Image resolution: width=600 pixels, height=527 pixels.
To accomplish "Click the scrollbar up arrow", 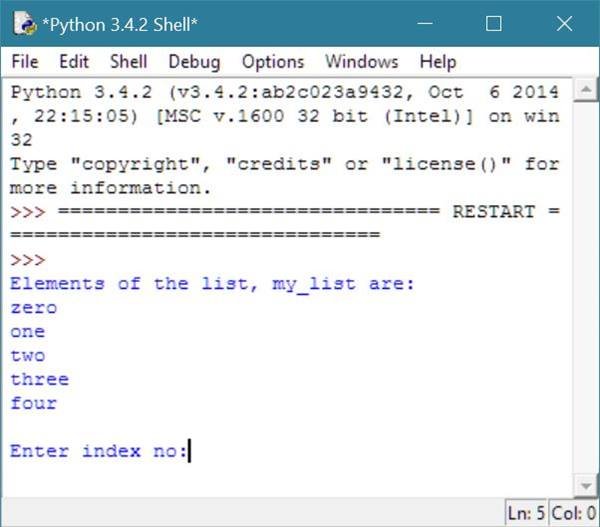I will [585, 90].
